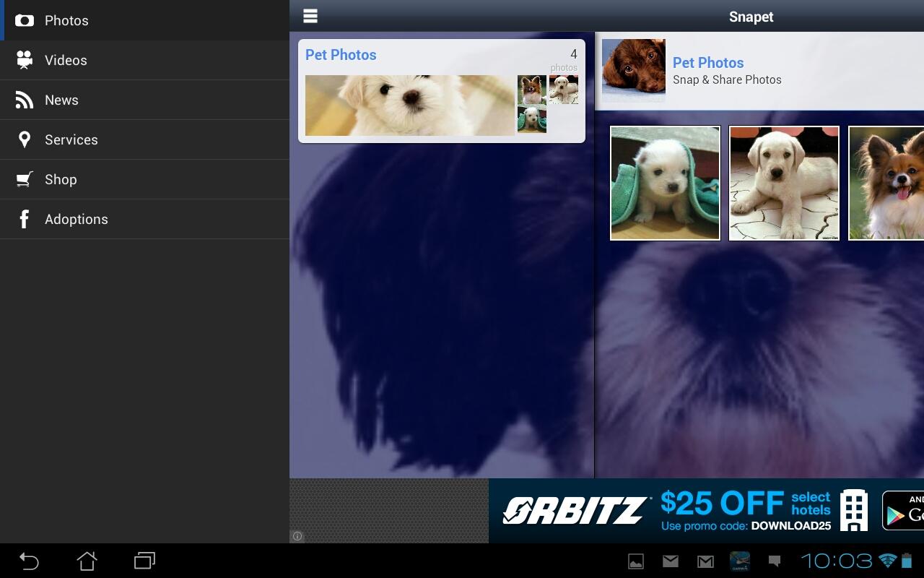Tap the ad info icon
924x578 pixels.
[x=297, y=536]
